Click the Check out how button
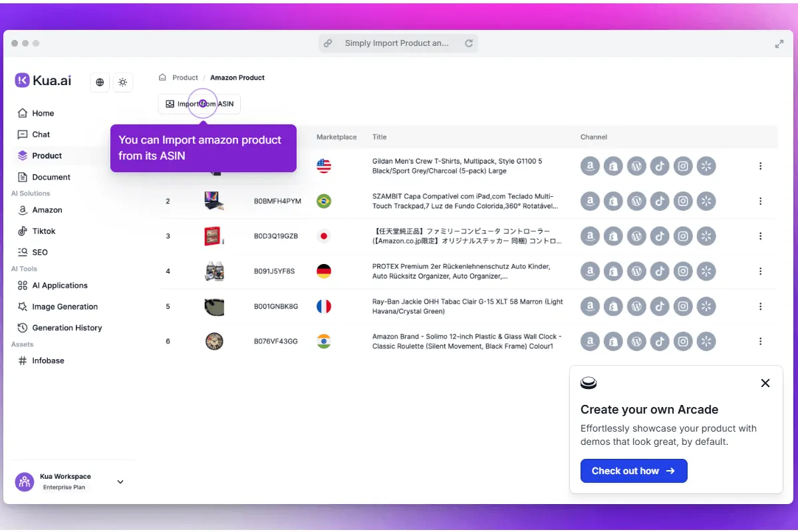798x532 pixels. 634,471
